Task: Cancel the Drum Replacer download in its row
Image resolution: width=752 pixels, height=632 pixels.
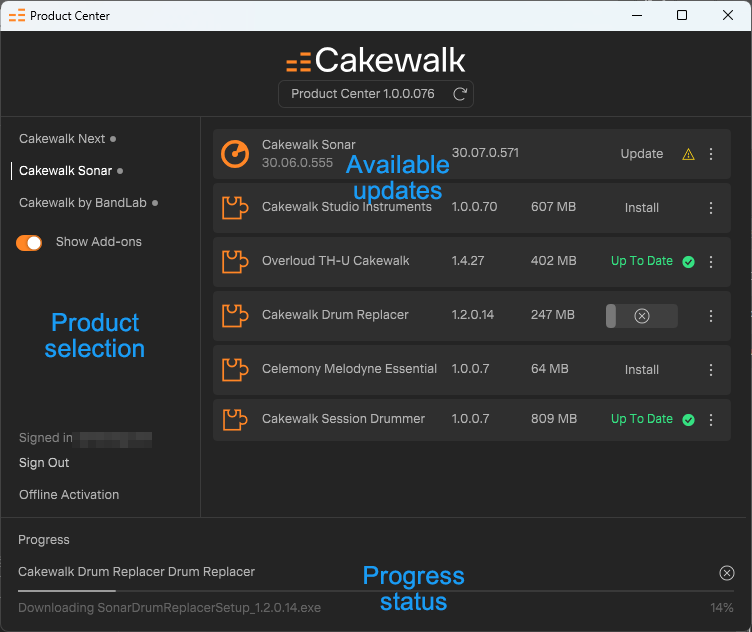Action: pyautogui.click(x=642, y=316)
